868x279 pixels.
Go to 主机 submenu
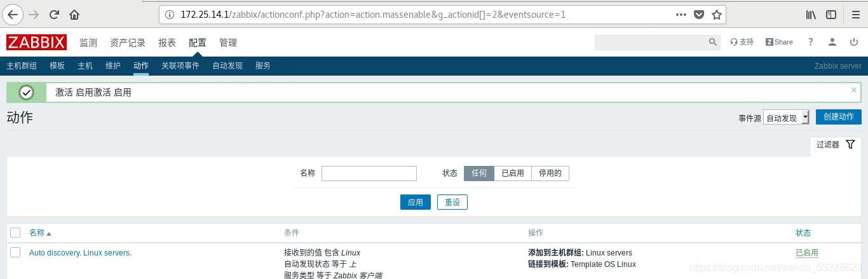tap(85, 66)
